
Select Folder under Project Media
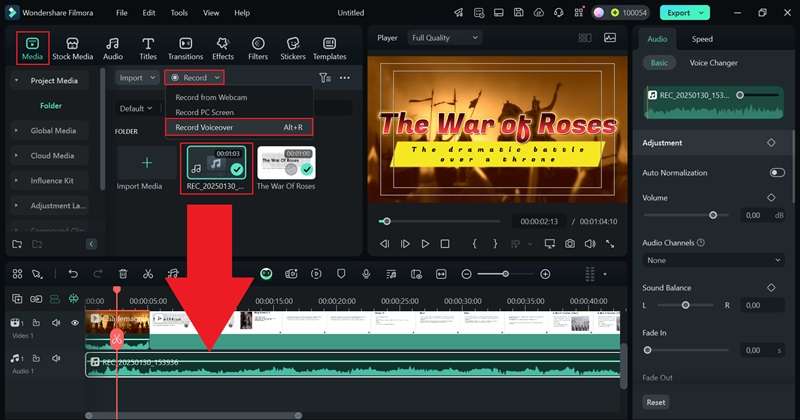[x=51, y=106]
